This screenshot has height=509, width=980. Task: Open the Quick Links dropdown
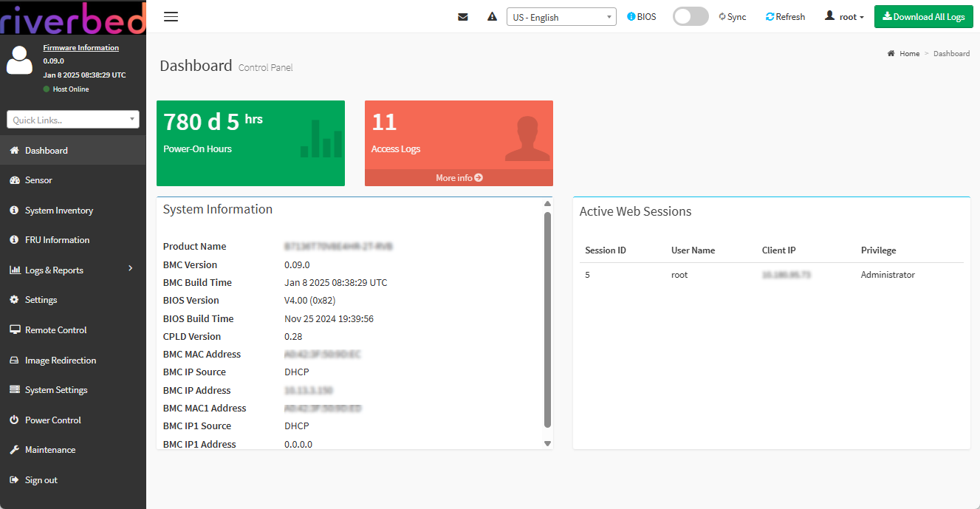click(x=73, y=120)
